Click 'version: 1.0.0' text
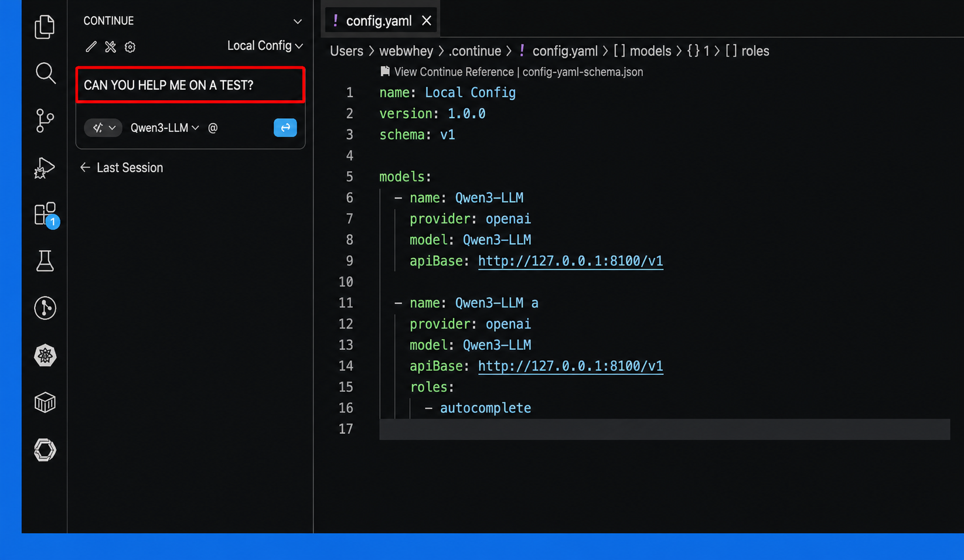 (x=432, y=114)
